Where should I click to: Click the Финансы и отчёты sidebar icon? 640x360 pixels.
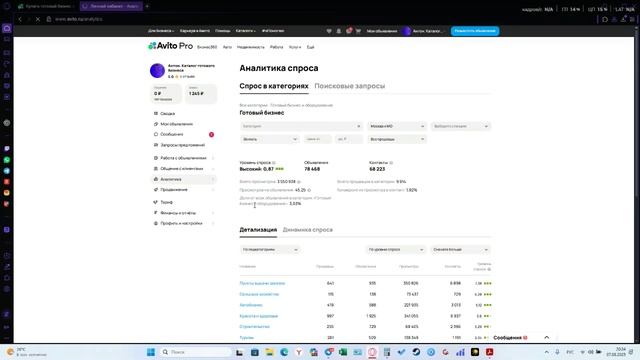point(156,213)
